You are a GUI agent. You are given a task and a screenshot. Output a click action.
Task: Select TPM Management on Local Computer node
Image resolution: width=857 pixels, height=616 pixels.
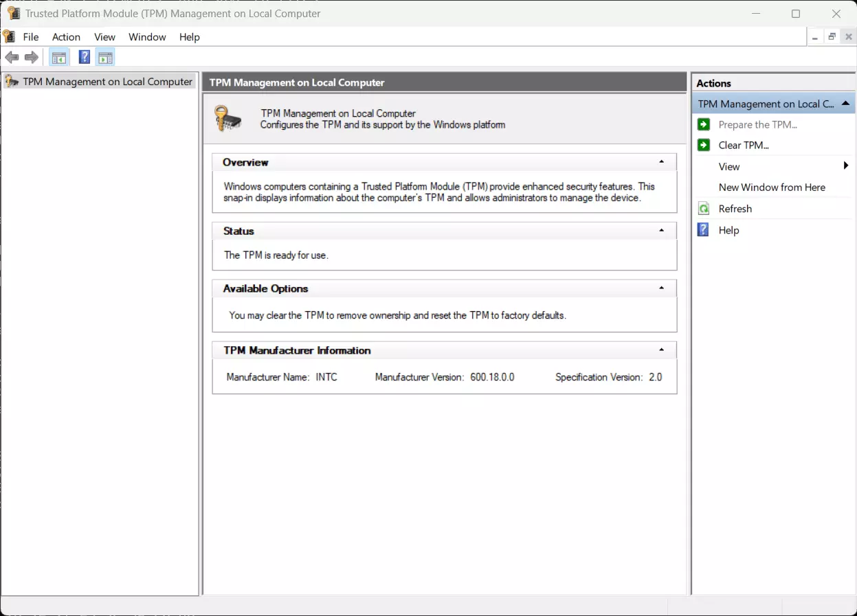(107, 82)
